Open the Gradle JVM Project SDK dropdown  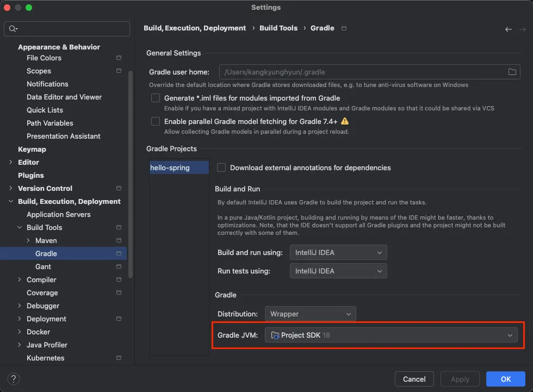391,335
